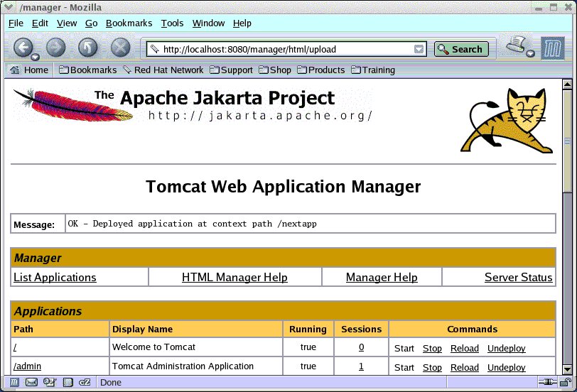Open the Training bookmark folder
The height and width of the screenshot is (392, 577).
(x=373, y=70)
